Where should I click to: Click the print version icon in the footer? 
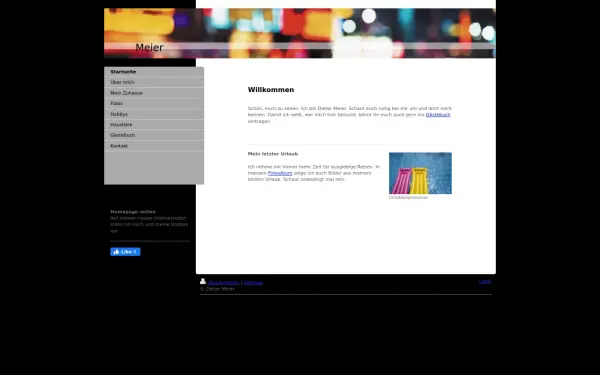203,281
